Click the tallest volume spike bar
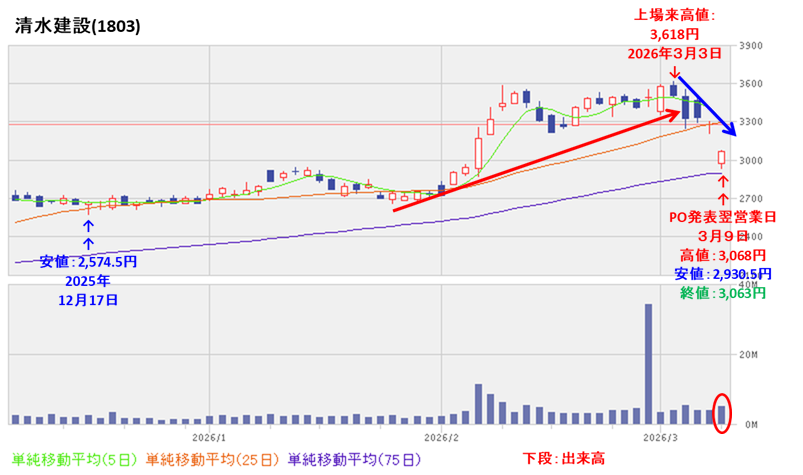 [x=648, y=363]
